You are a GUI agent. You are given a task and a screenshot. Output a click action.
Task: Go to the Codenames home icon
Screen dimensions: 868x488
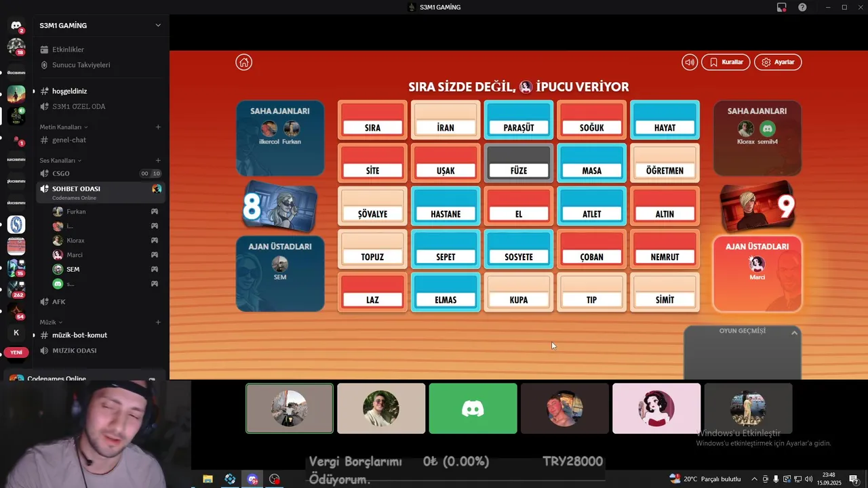tap(243, 62)
